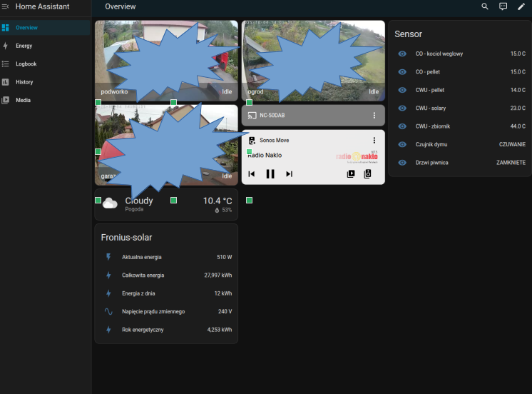This screenshot has height=394, width=532.
Task: Open speaker grouping icon on Sonos card
Action: click(368, 173)
